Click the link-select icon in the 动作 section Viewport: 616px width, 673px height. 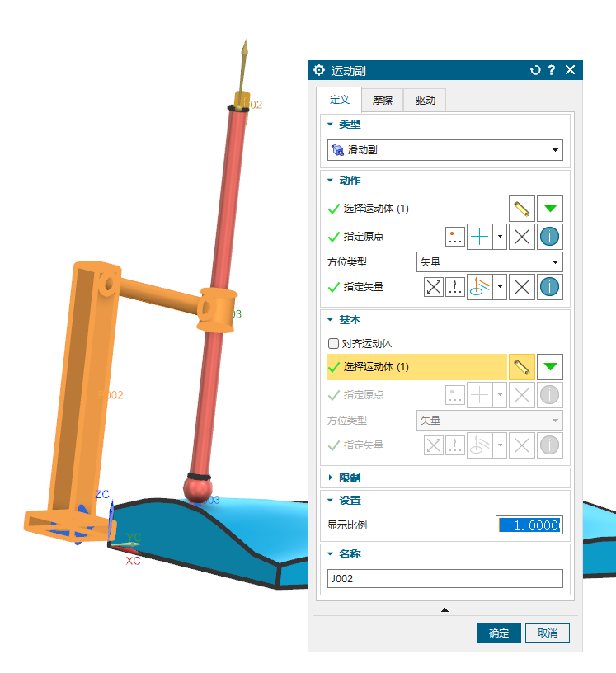click(520, 209)
